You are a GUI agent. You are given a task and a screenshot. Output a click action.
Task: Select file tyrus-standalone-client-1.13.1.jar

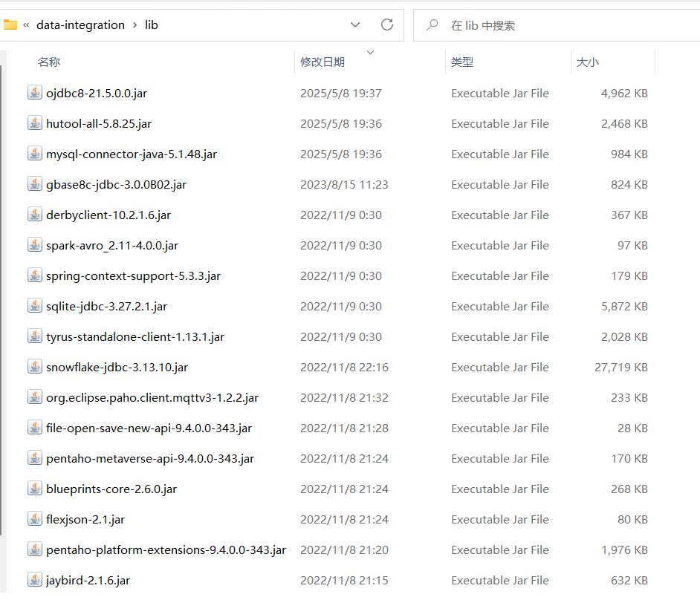(135, 337)
